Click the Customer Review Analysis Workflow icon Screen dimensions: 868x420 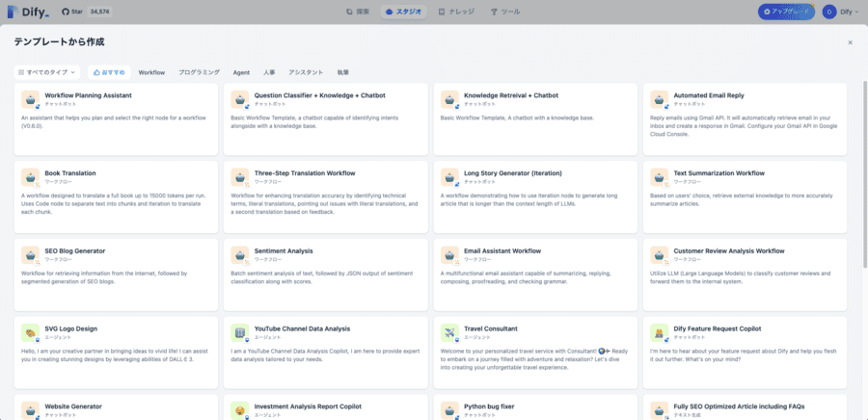660,255
